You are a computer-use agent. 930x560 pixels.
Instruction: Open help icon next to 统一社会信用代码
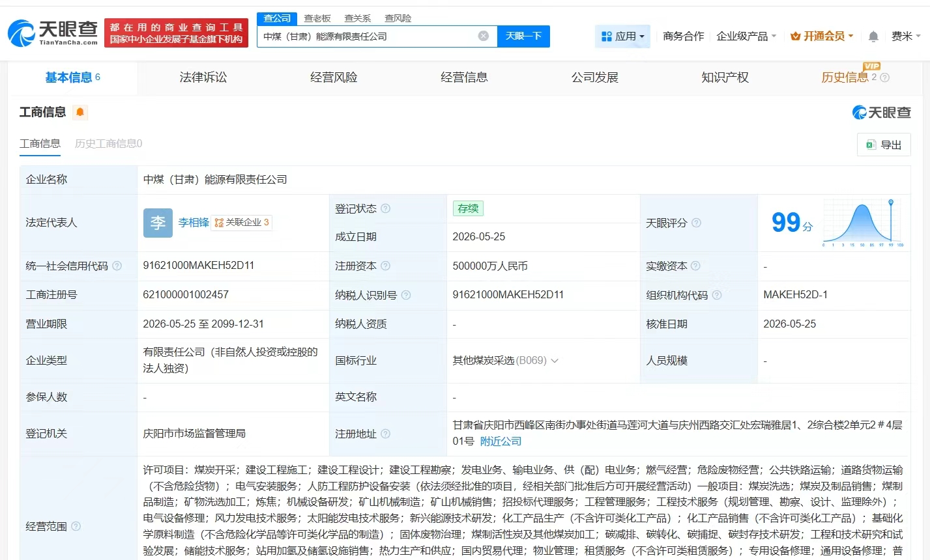pos(117,266)
